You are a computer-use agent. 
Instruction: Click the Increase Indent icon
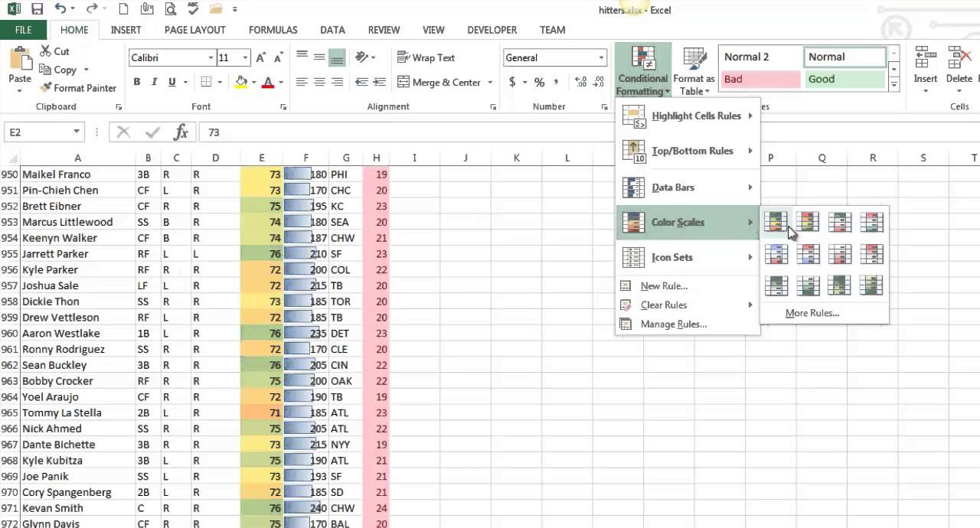pos(379,83)
